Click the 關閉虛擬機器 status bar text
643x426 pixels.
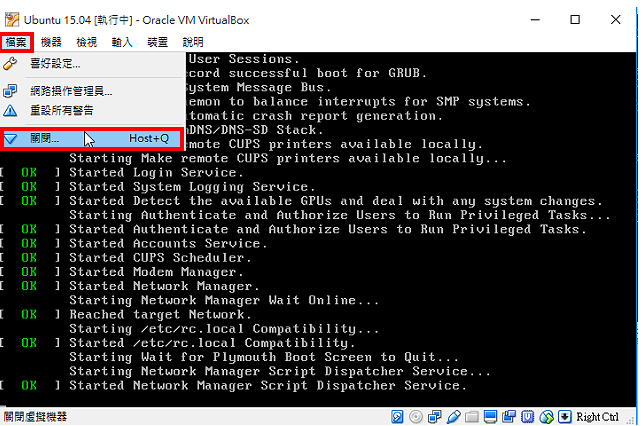click(x=36, y=417)
